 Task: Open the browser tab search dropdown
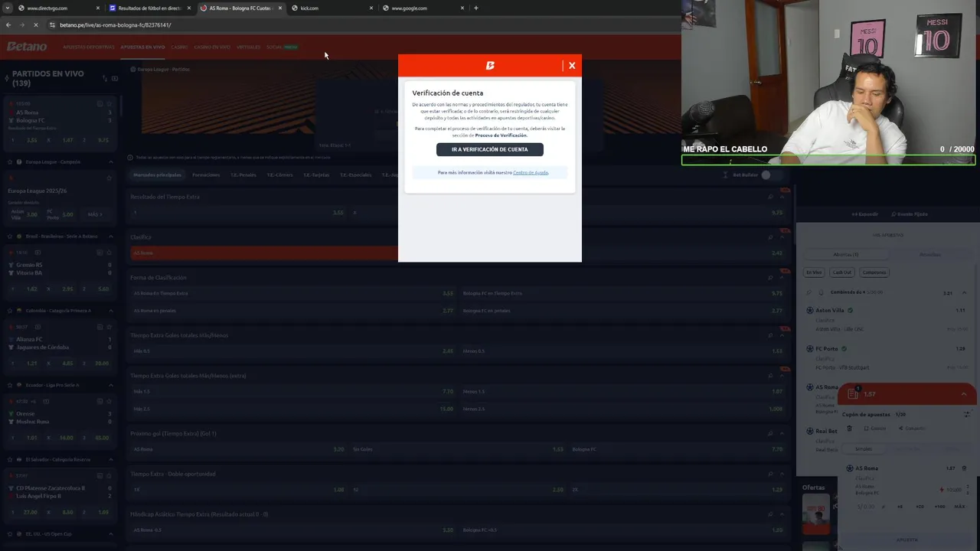pyautogui.click(x=7, y=8)
